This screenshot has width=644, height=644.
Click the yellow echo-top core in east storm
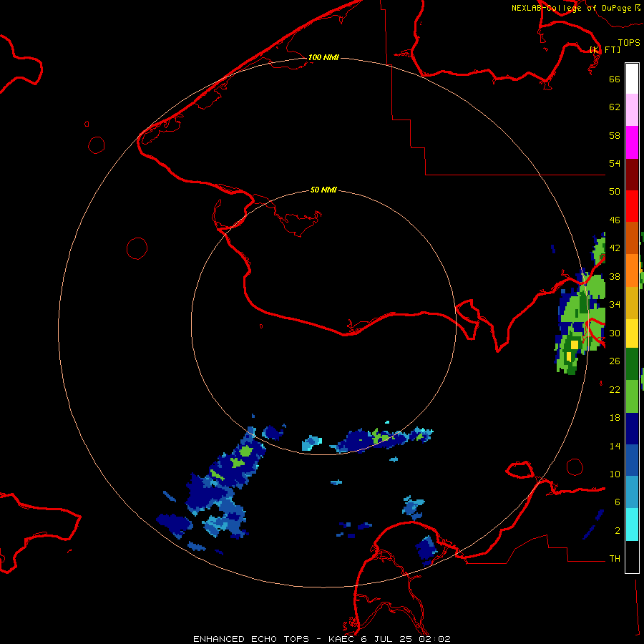pyautogui.click(x=574, y=345)
